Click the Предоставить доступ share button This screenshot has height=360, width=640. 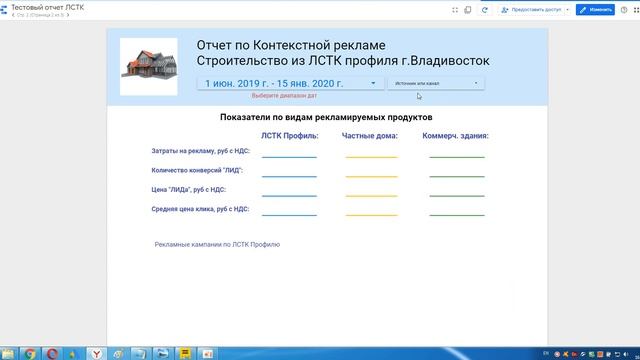point(531,10)
